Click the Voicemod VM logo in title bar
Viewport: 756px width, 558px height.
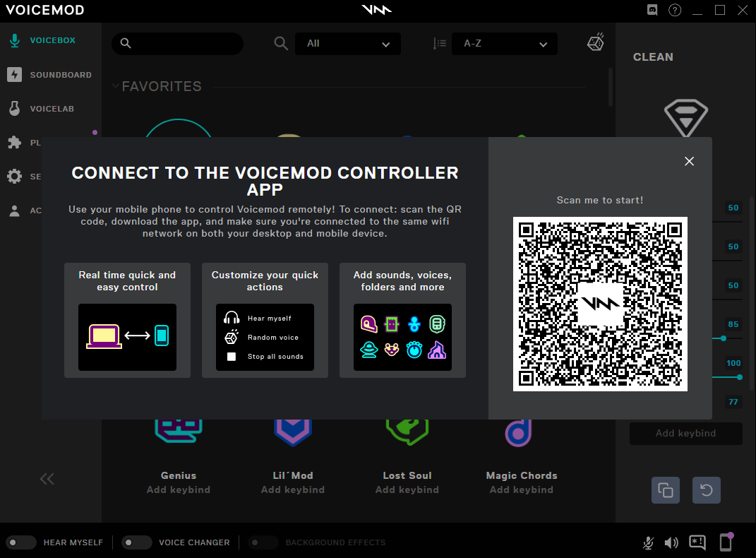377,10
